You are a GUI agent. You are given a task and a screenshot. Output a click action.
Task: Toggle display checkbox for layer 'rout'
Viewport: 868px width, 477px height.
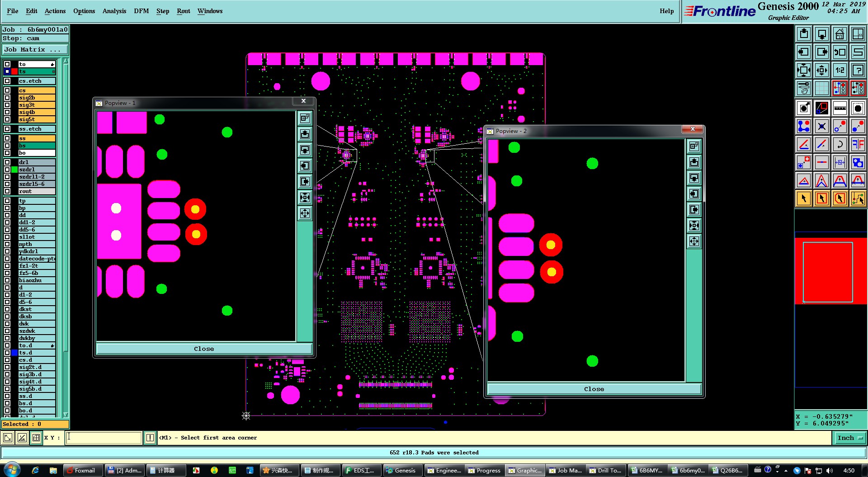[7, 191]
